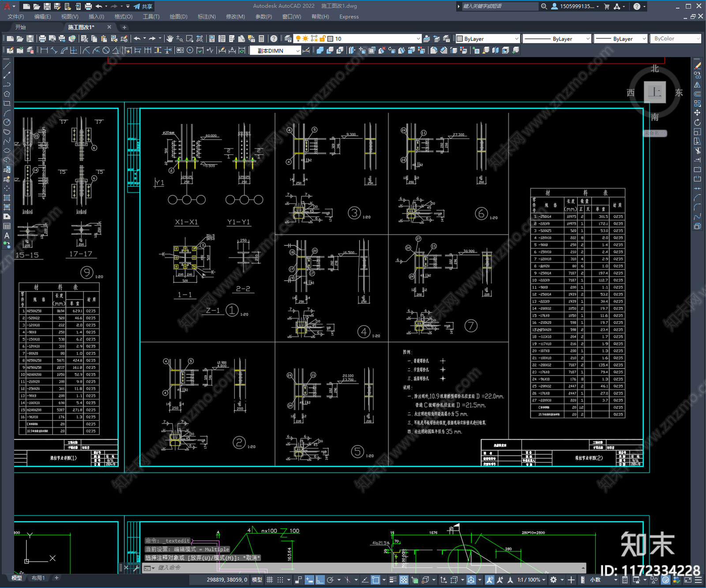
Task: Click the Clean Screen icon in status bar
Action: pyautogui.click(x=687, y=580)
